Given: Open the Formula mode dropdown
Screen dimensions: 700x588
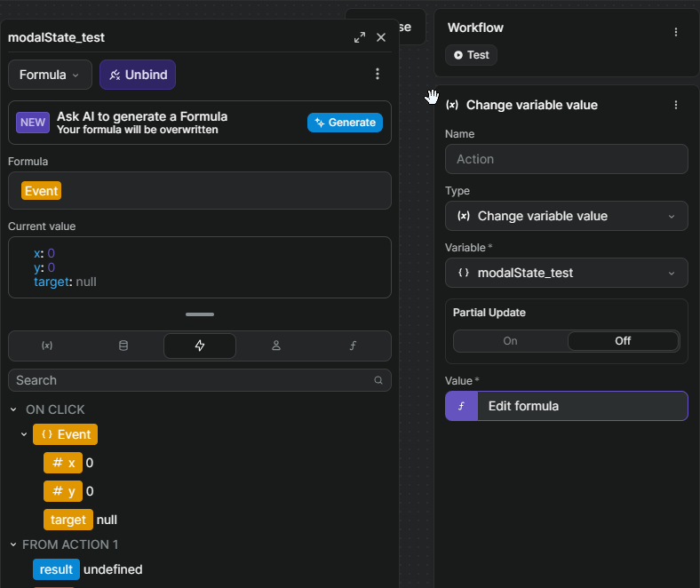Looking at the screenshot, I should (50, 75).
